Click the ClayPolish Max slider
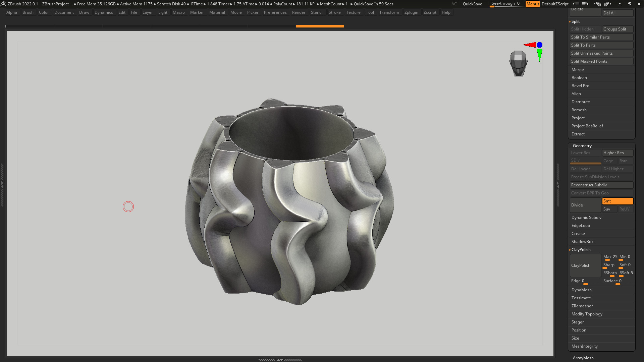The width and height of the screenshot is (644, 362). [610, 257]
